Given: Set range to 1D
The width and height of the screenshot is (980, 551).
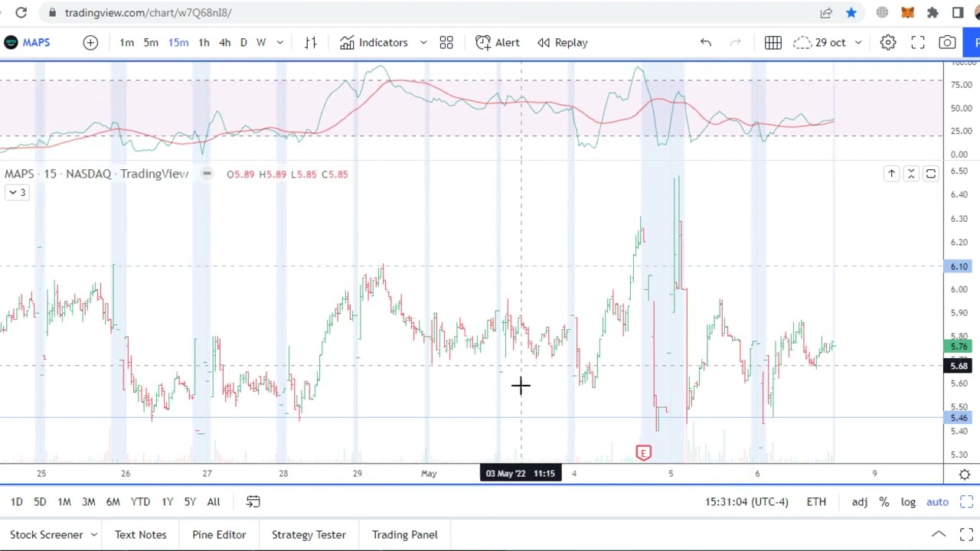Looking at the screenshot, I should 16,502.
